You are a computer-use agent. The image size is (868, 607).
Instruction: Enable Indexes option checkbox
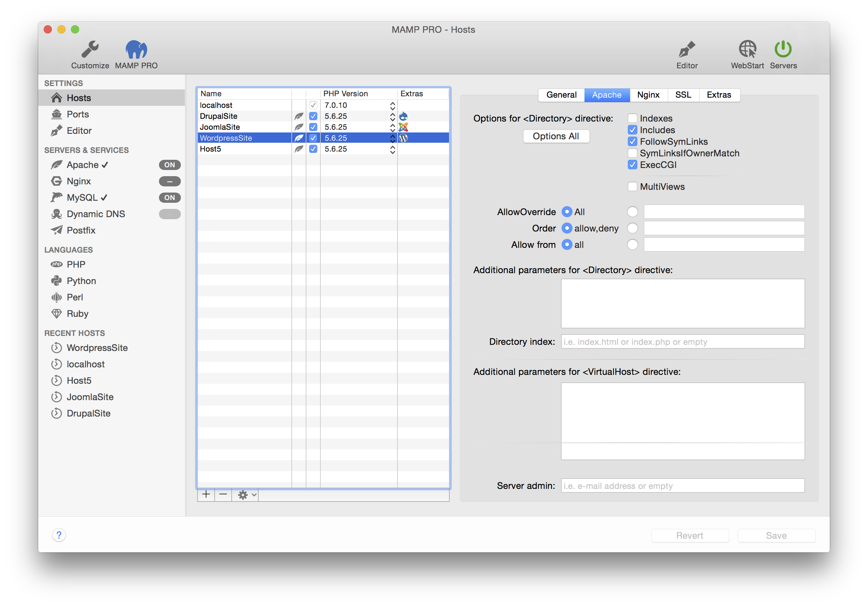tap(632, 118)
